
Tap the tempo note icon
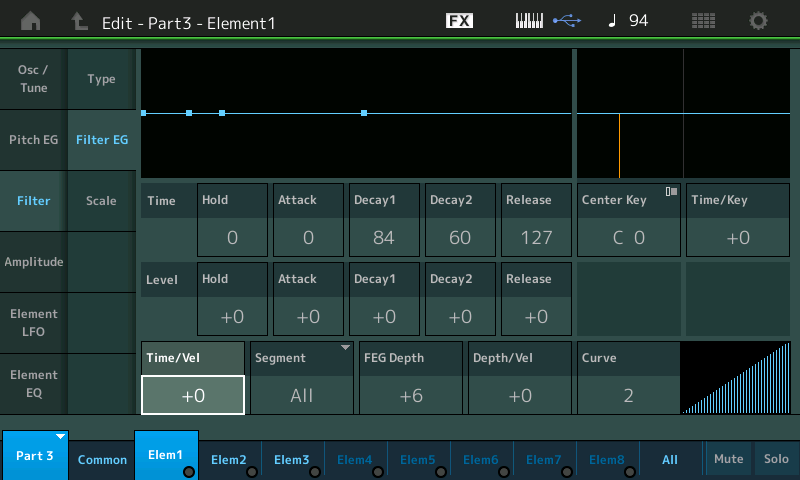[612, 21]
